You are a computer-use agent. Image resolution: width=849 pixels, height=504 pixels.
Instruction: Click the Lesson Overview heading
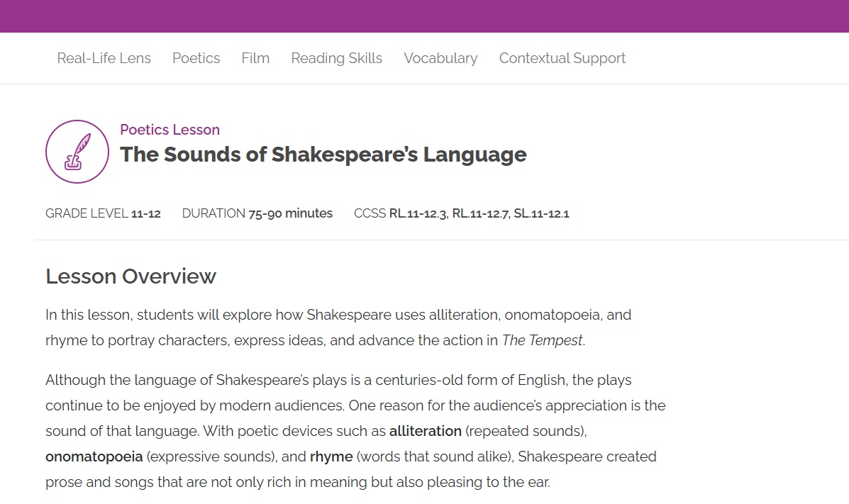(131, 276)
